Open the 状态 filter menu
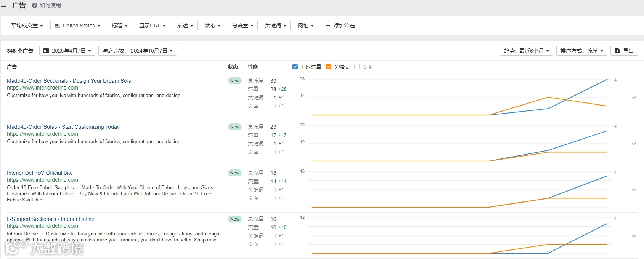Image resolution: width=644 pixels, height=259 pixels. [x=212, y=26]
